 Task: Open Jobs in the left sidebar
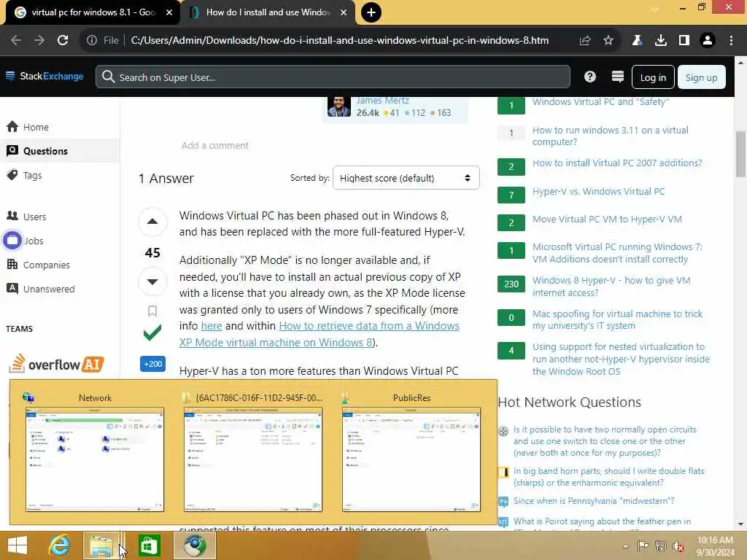click(x=34, y=241)
